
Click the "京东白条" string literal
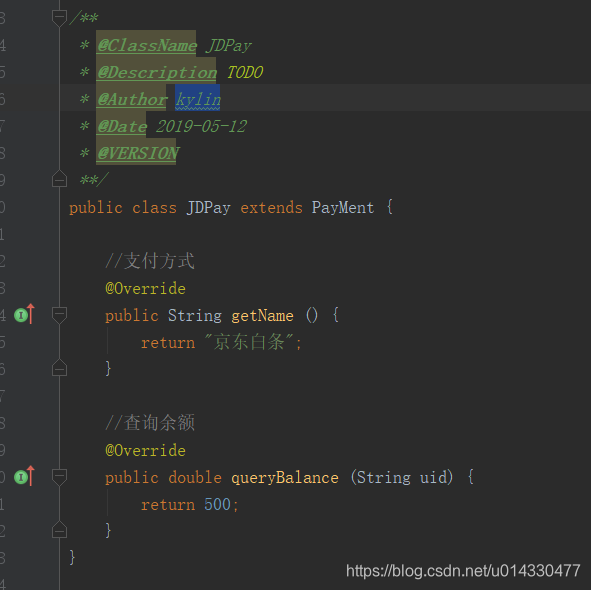tap(249, 342)
